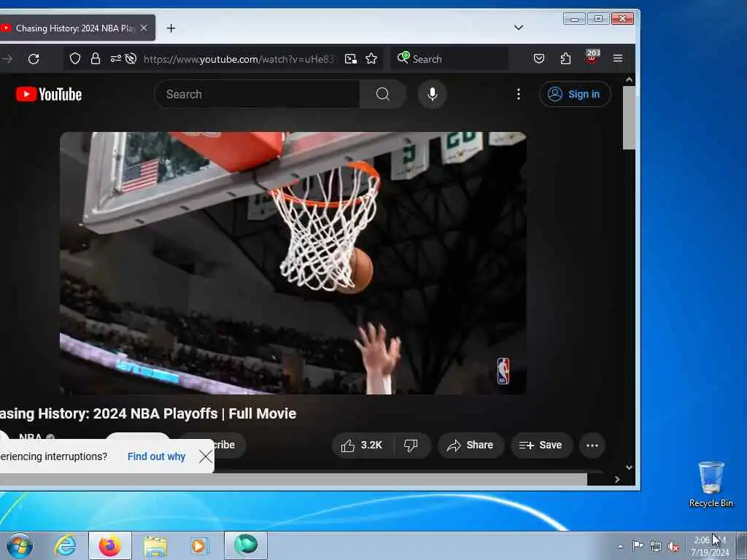This screenshot has height=560, width=747.
Task: Reload the page with the refresh icon
Action: 34,59
